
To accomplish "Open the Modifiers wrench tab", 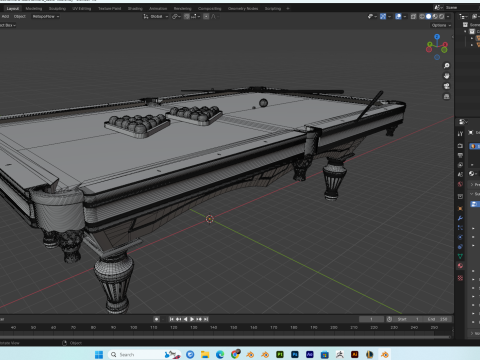I will click(x=460, y=218).
